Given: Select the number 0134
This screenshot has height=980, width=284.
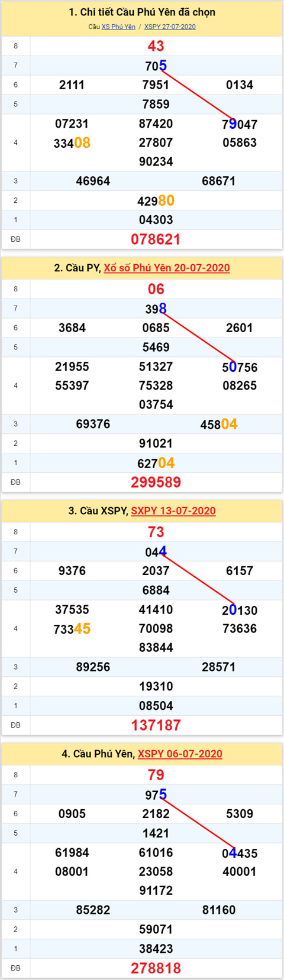Looking at the screenshot, I should [240, 85].
